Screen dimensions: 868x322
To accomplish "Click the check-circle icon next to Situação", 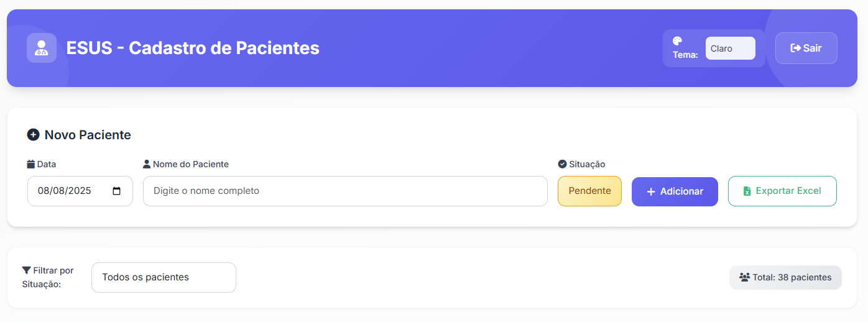I will (563, 164).
